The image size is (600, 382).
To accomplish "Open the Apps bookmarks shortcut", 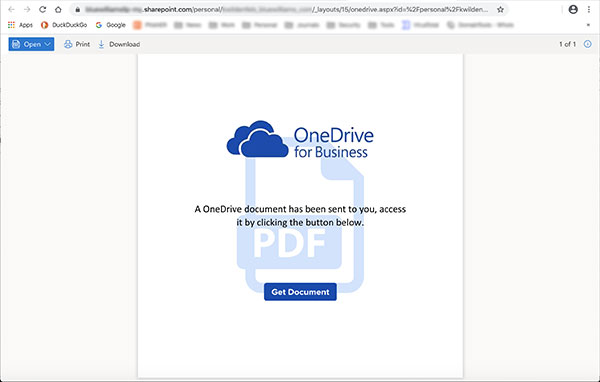I will pyautogui.click(x=20, y=25).
